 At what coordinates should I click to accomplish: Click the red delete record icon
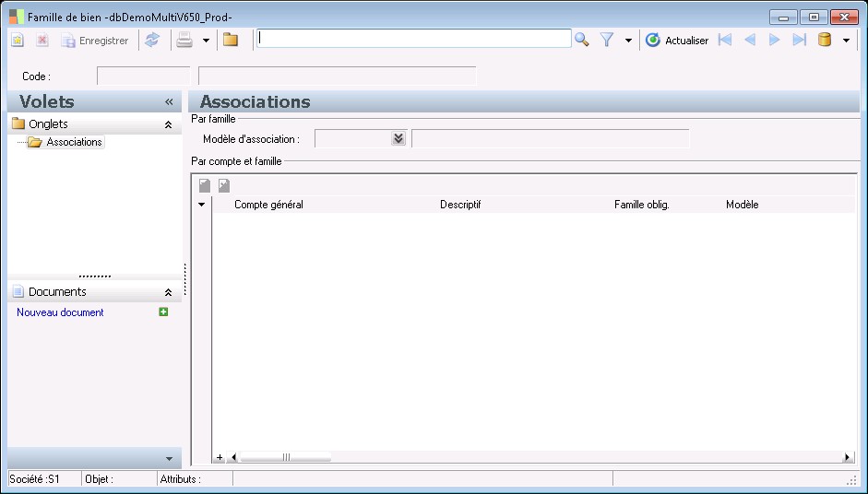[42, 41]
